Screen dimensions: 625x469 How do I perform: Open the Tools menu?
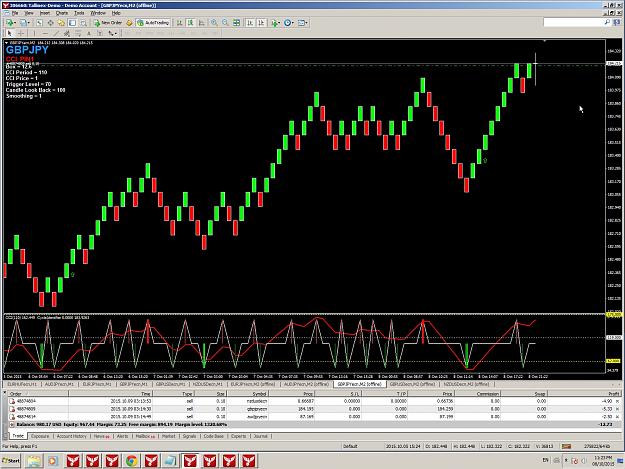pos(79,13)
